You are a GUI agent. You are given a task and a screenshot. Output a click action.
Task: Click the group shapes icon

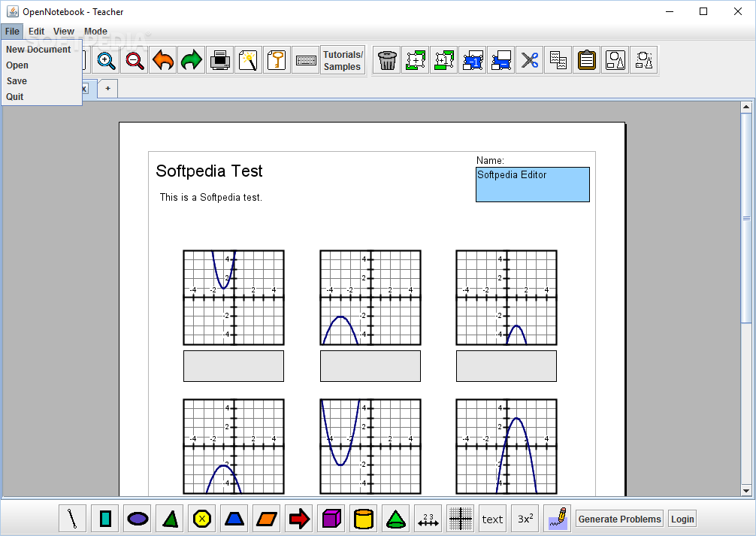[615, 60]
